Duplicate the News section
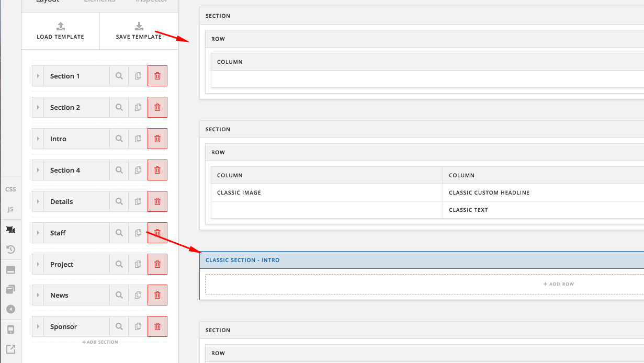This screenshot has height=363, width=644. pos(138,295)
